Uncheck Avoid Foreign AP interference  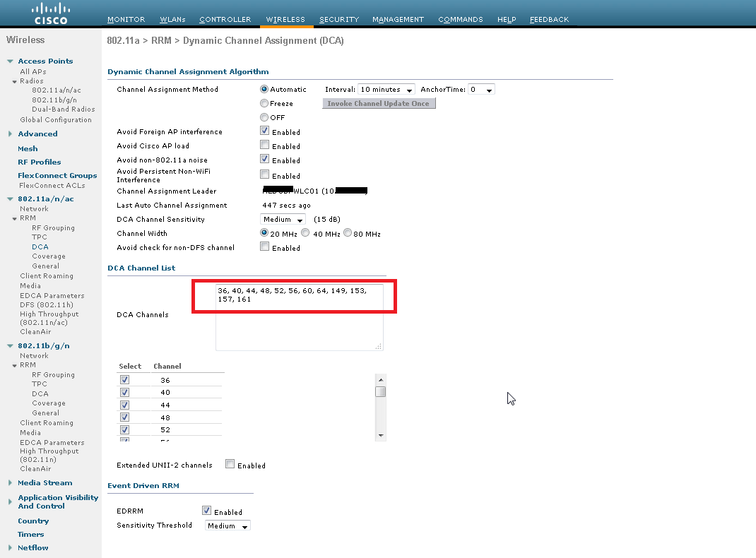tap(264, 131)
